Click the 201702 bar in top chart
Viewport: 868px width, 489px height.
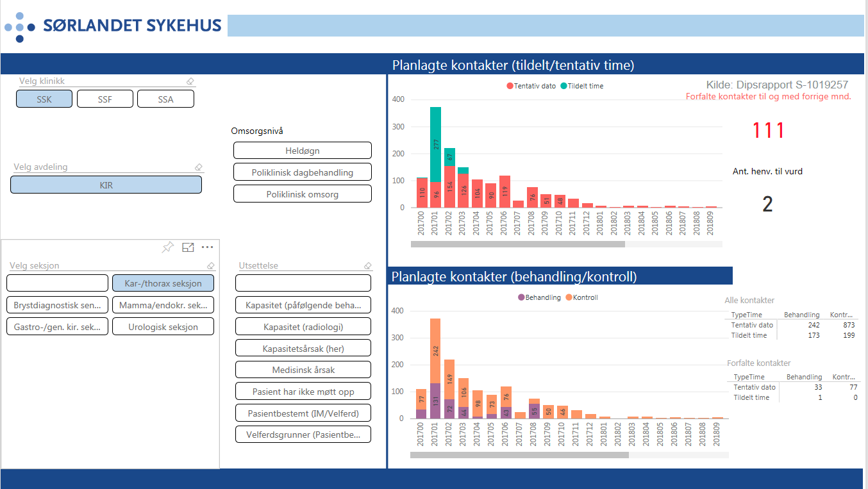(449, 178)
